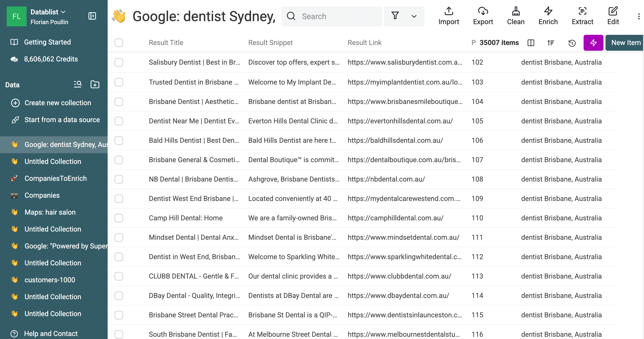
Task: Collapse the sidebar panel
Action: pos(92,16)
